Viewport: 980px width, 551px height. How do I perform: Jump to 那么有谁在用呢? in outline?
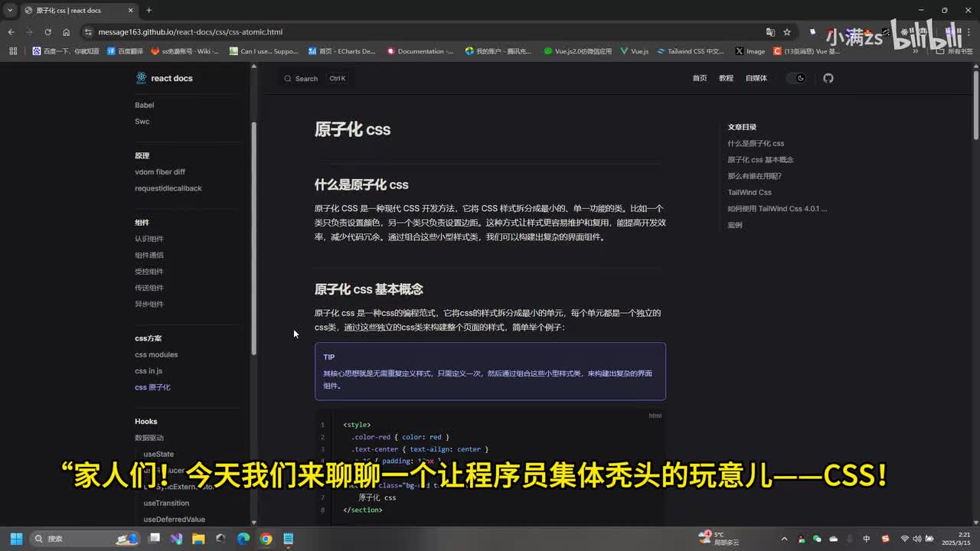pos(754,176)
